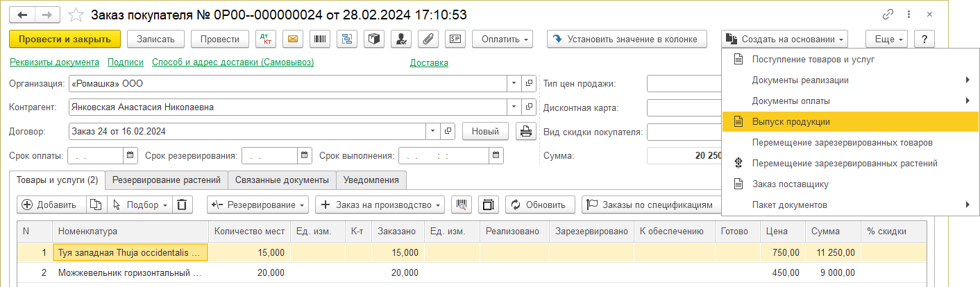Switch to Связанные документы tab
Screen dimensions: 980x287
282,180
